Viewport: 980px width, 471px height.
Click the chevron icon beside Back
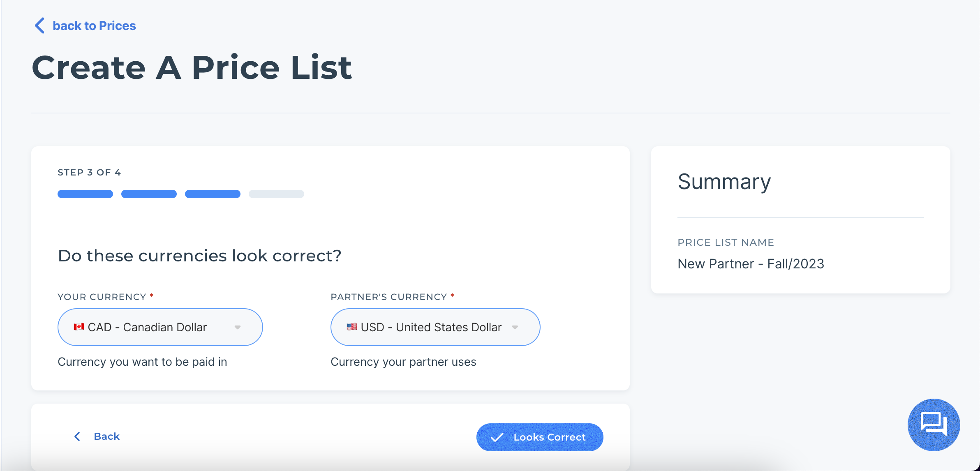[77, 436]
